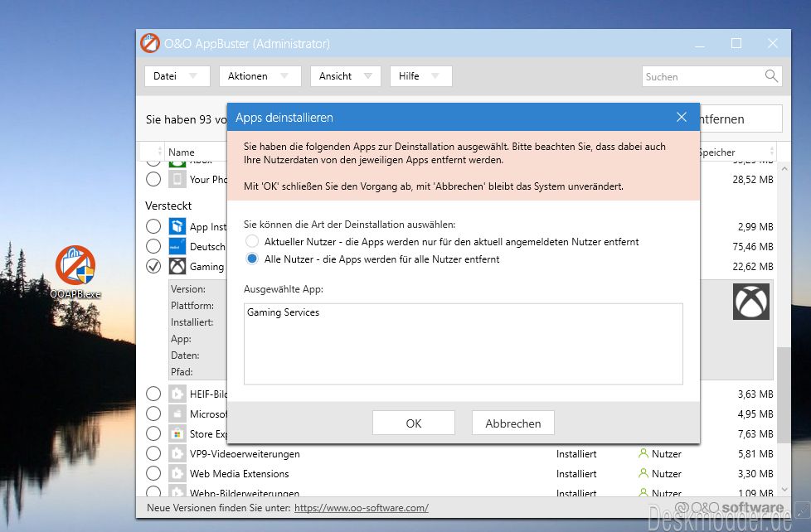
Task: Click the 'Pfad:' detail label
Action: pos(182,372)
